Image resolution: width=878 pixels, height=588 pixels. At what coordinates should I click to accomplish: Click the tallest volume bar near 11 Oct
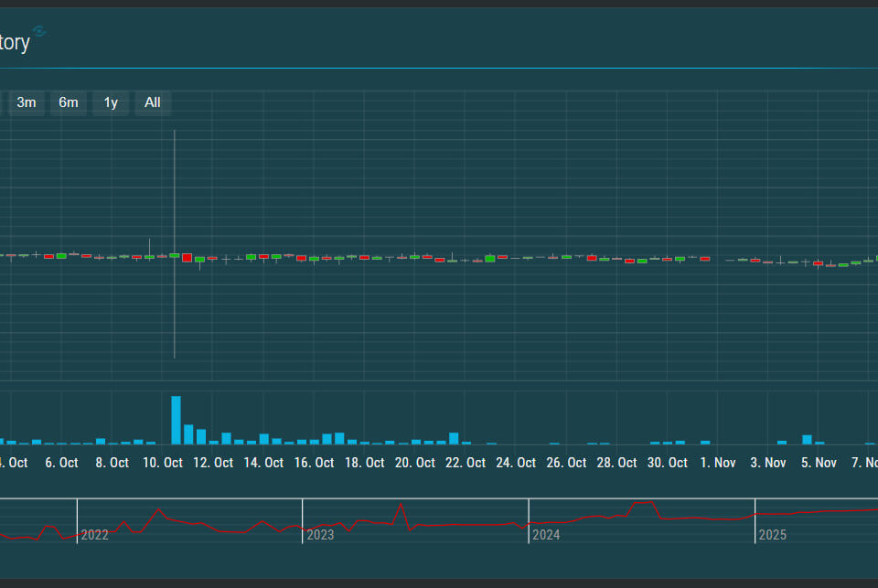pyautogui.click(x=176, y=420)
